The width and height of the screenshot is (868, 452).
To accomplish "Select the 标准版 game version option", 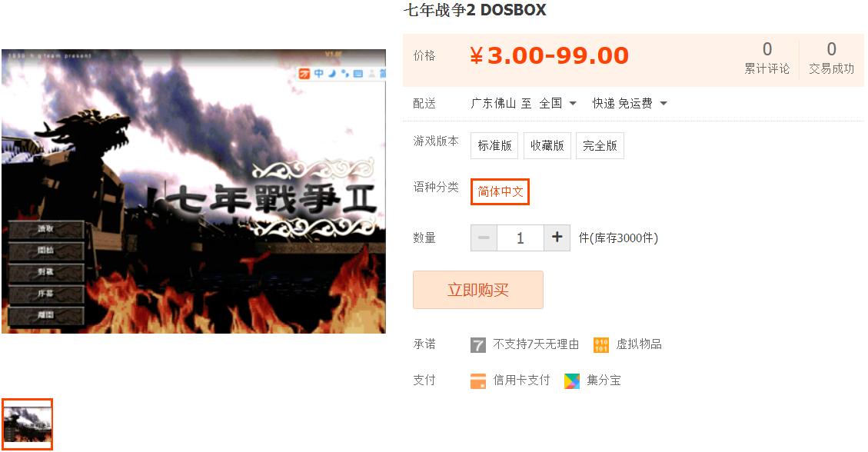I will [494, 145].
